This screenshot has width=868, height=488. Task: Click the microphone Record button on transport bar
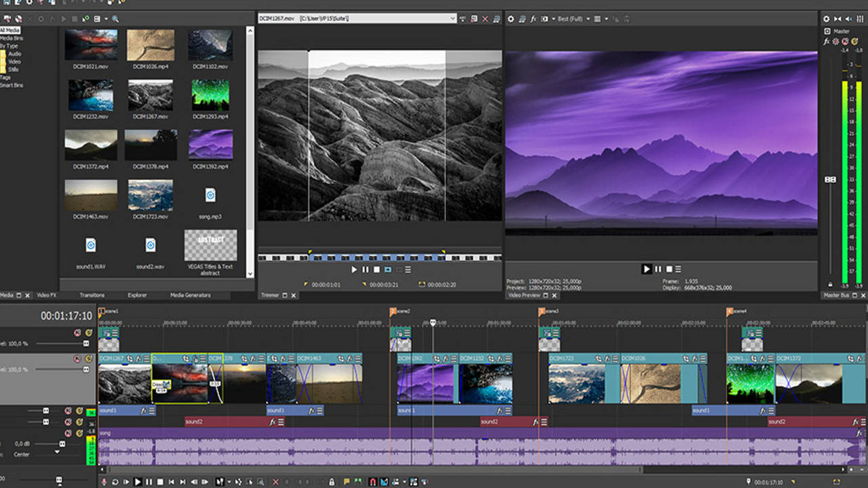(x=104, y=481)
